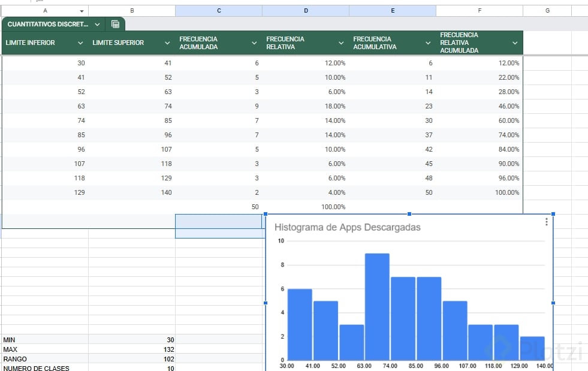Open the LIMITE INFERIOR column filter dropdown
588x371 pixels.
tap(80, 43)
